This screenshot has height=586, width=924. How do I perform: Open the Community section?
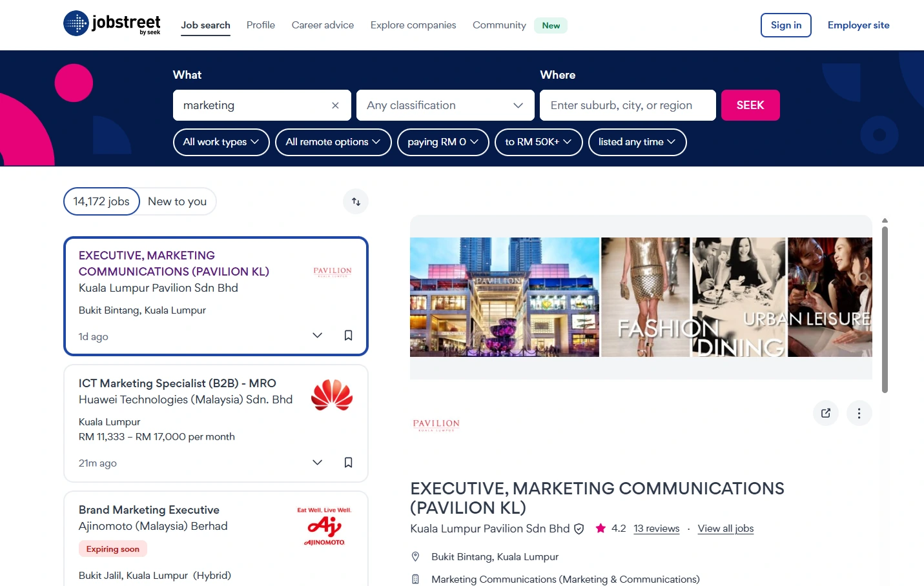click(x=499, y=25)
